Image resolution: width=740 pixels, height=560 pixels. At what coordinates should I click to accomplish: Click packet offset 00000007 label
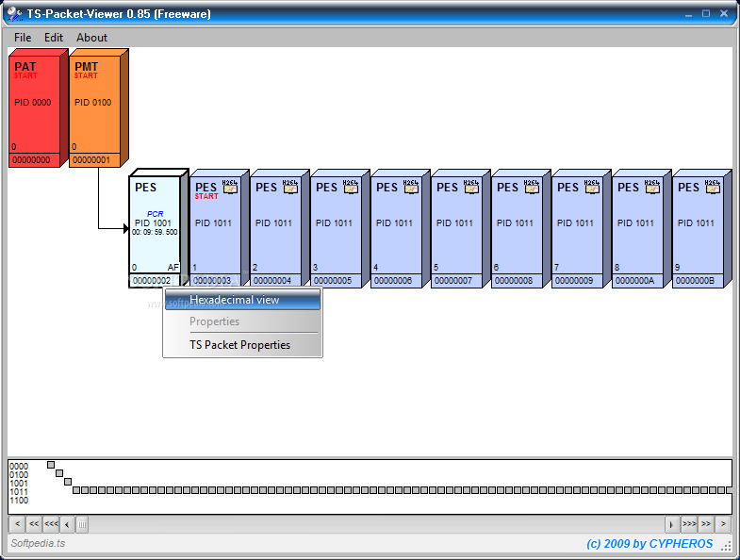coord(453,281)
